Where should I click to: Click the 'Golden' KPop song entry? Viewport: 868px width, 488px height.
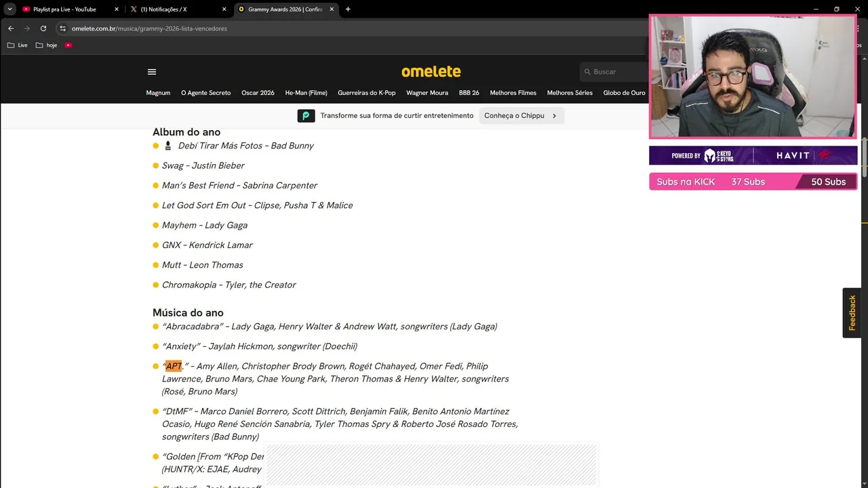pyautogui.click(x=212, y=463)
